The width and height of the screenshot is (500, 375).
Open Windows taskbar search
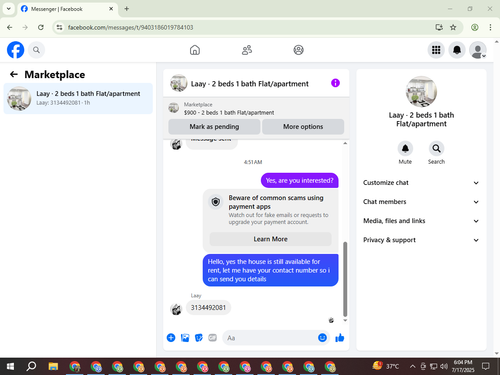[31, 366]
